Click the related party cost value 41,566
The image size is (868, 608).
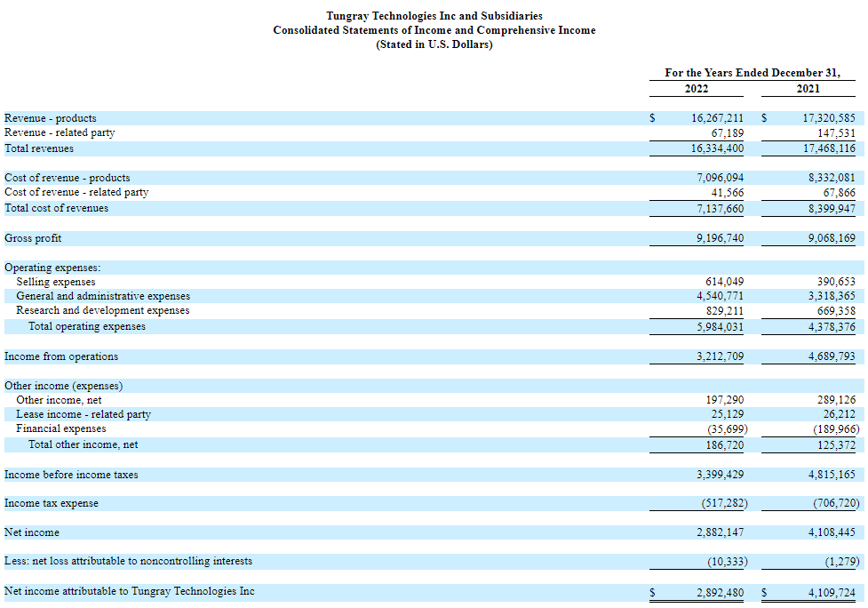point(728,193)
